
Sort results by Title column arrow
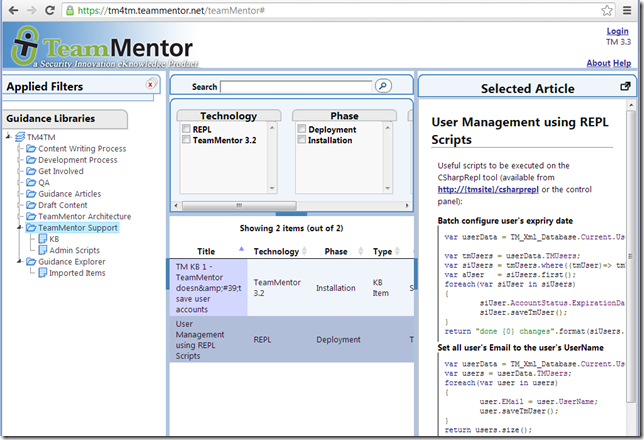(242, 249)
